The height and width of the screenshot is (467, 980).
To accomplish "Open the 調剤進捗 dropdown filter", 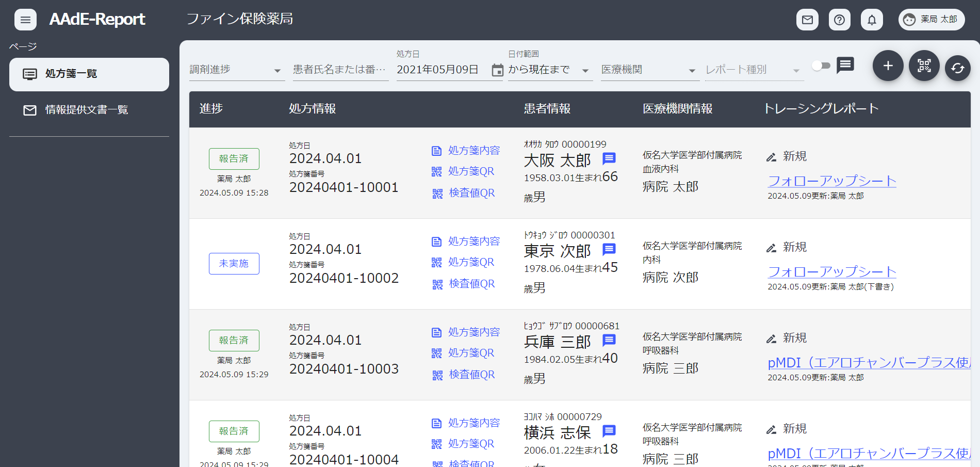I will tap(236, 70).
